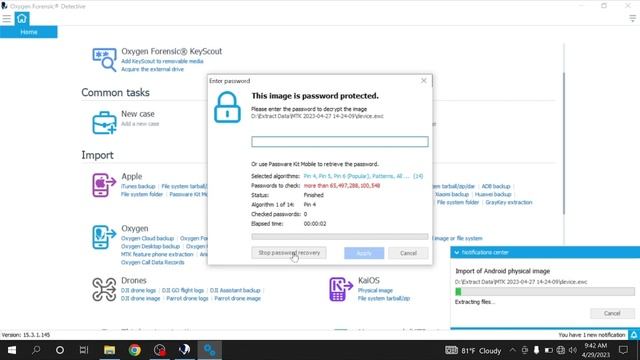Import DJI GO flight logs
Image resolution: width=640 pixels, height=360 pixels.
tap(182, 291)
